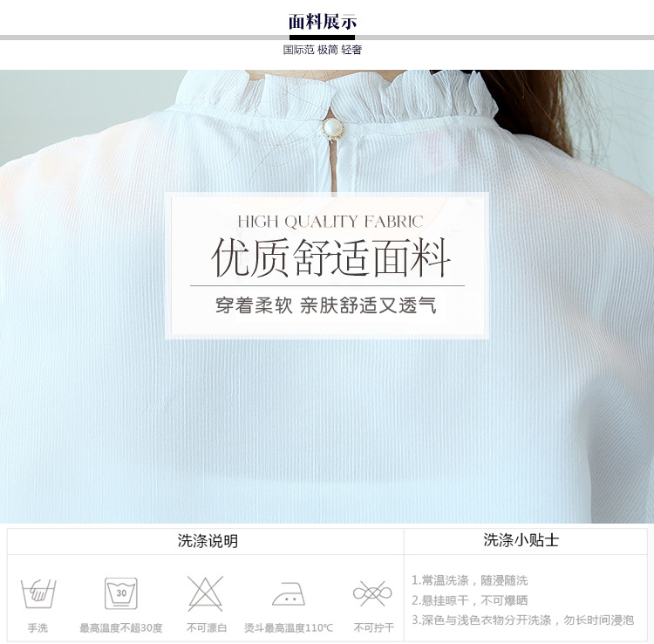Click tip 1 常温洗涤，随浸随洗

pyautogui.click(x=470, y=580)
